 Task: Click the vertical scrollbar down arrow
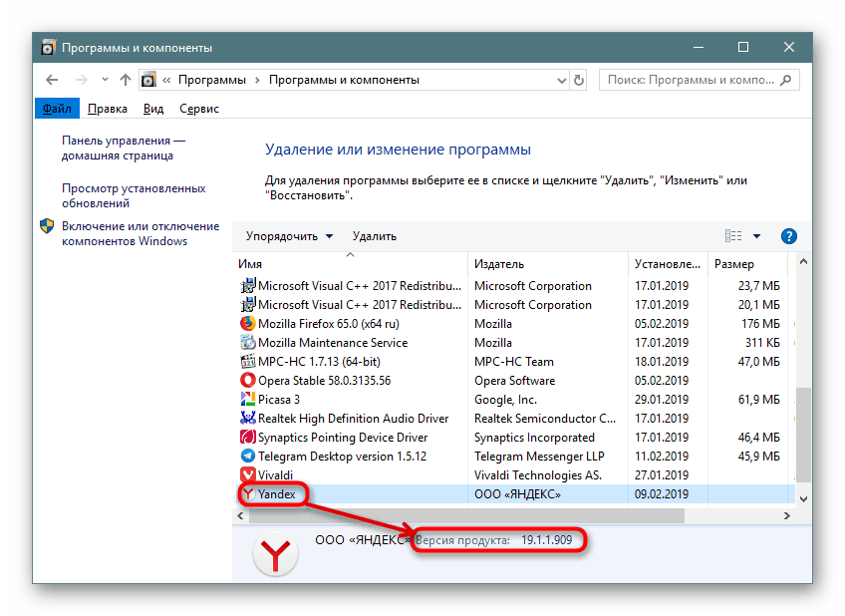click(803, 499)
